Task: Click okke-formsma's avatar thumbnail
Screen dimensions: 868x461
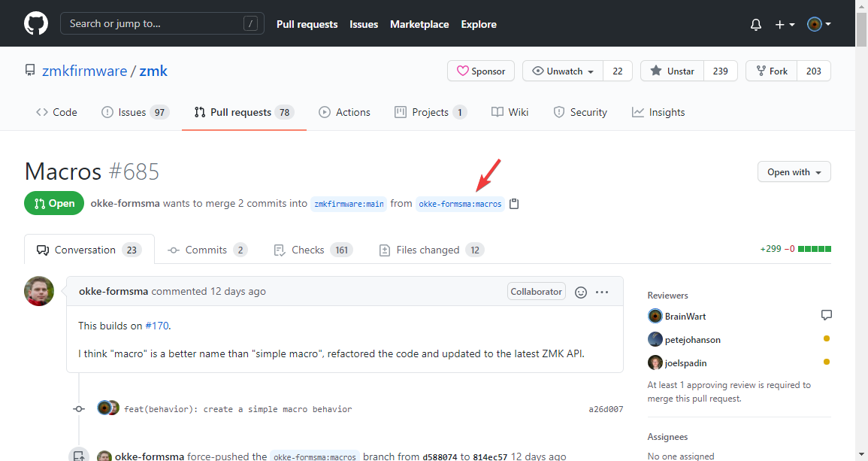Action: coord(38,291)
